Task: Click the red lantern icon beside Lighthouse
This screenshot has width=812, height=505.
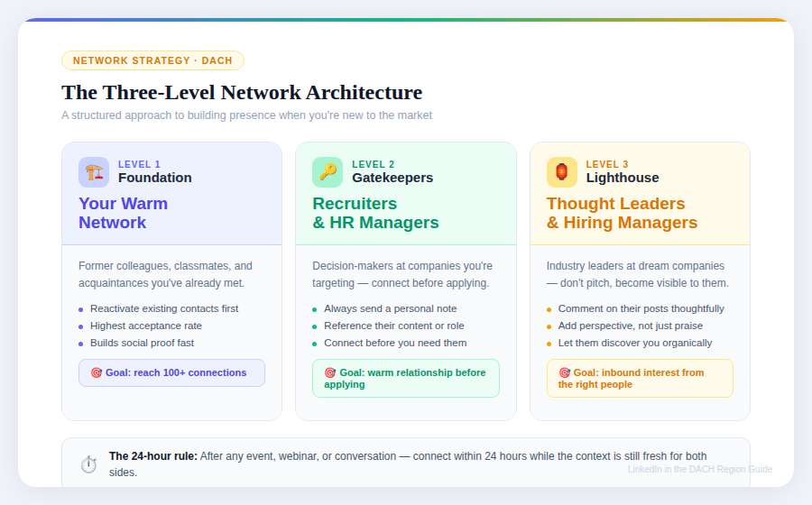Action: pyautogui.click(x=561, y=171)
